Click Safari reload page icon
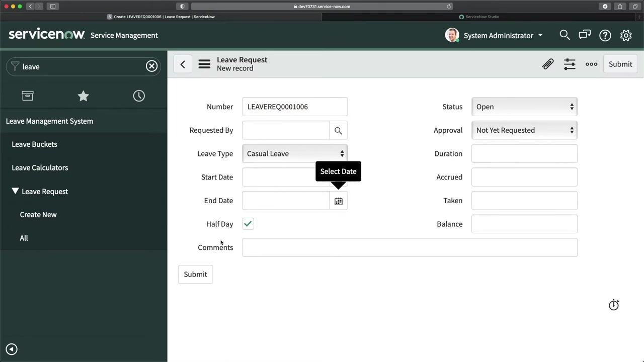 449,7
